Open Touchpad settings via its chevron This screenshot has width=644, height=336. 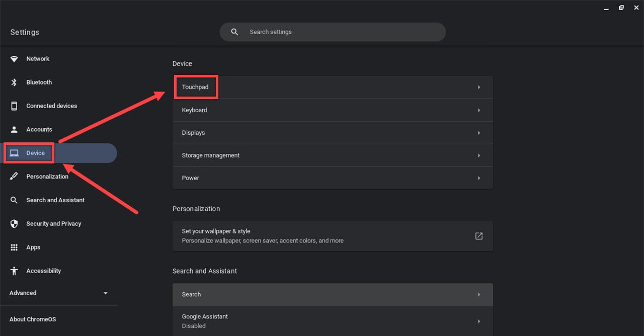point(478,87)
